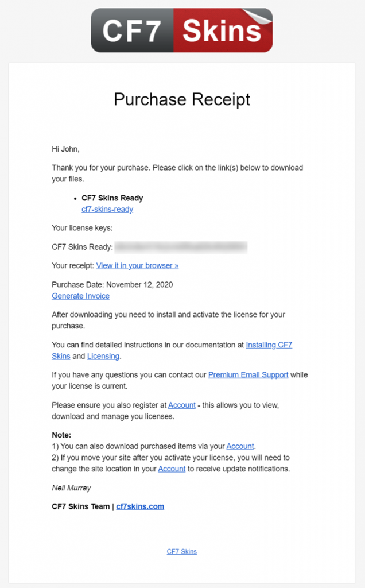The height and width of the screenshot is (588, 365).
Task: Click the Neil Murray signature
Action: [x=72, y=488]
